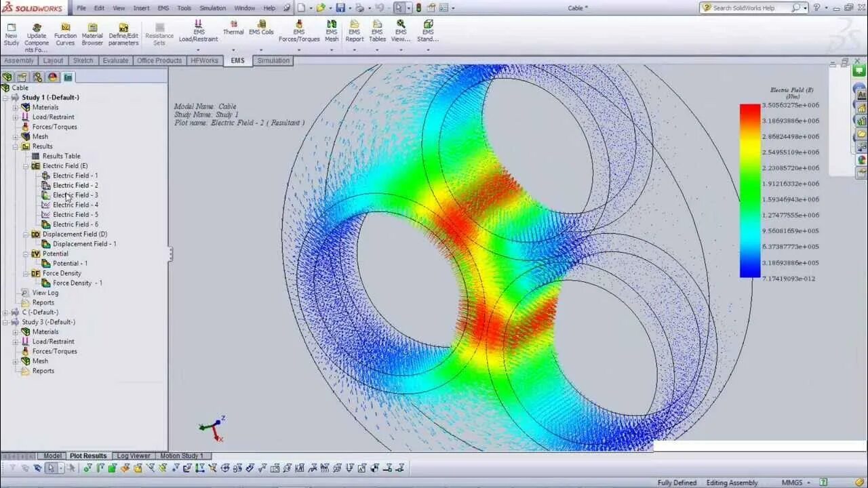The width and height of the screenshot is (868, 488).
Task: Open the EMS Report tool
Action: [x=355, y=30]
